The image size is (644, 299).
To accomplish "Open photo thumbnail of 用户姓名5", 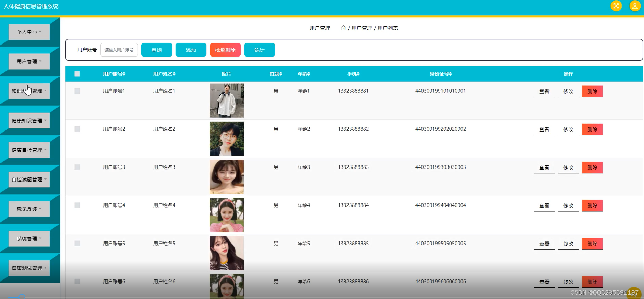I will point(227,253).
